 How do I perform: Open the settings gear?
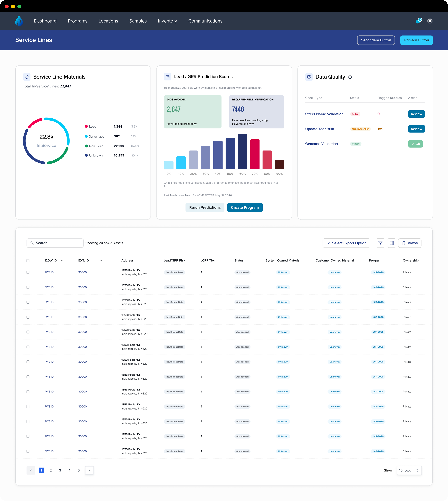[430, 21]
